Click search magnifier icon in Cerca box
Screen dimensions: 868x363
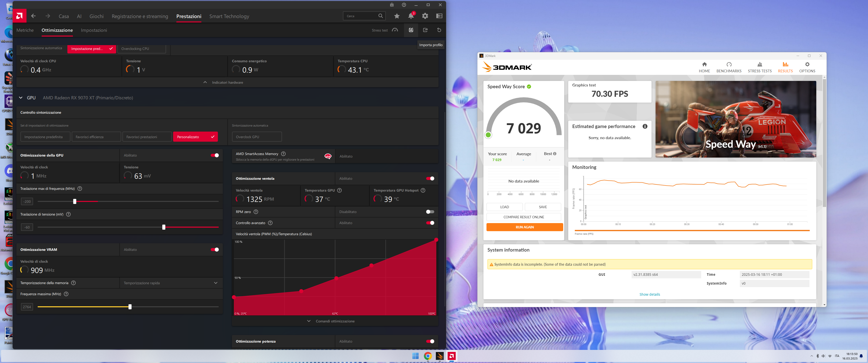381,16
